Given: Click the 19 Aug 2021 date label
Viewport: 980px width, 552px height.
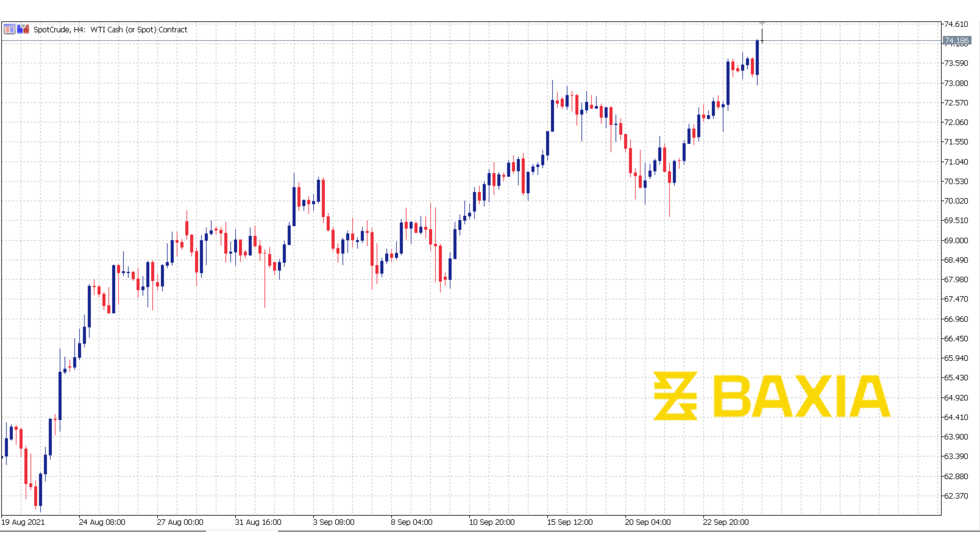Looking at the screenshot, I should coord(23,522).
